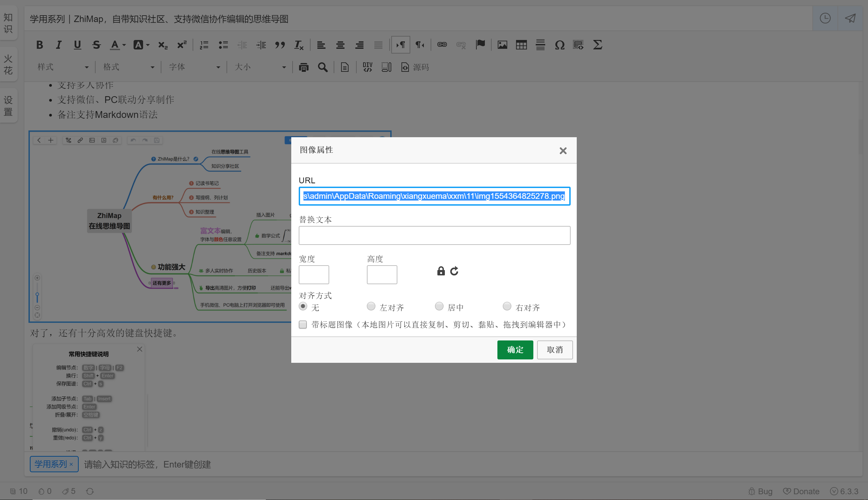
Task: Increase the indent level
Action: pos(261,45)
